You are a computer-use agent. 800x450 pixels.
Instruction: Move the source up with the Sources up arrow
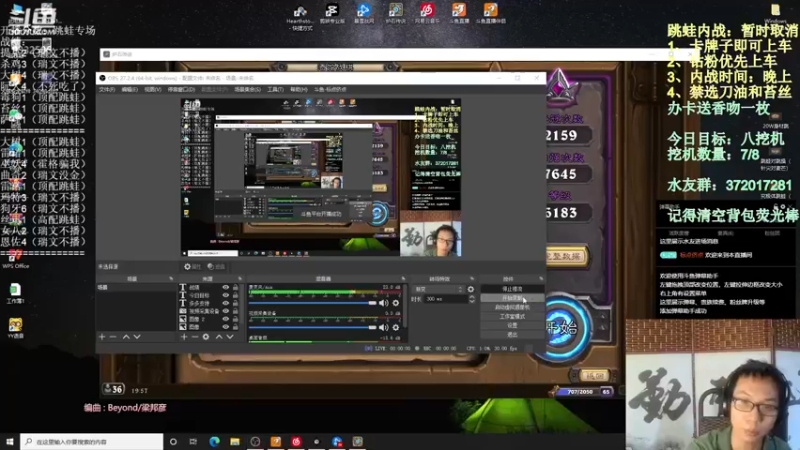tap(219, 337)
